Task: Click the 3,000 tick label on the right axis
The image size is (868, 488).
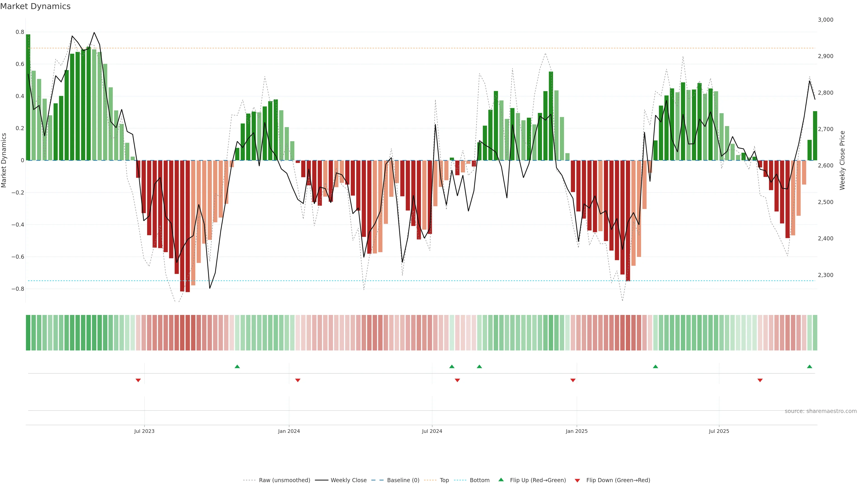Action: coord(825,20)
